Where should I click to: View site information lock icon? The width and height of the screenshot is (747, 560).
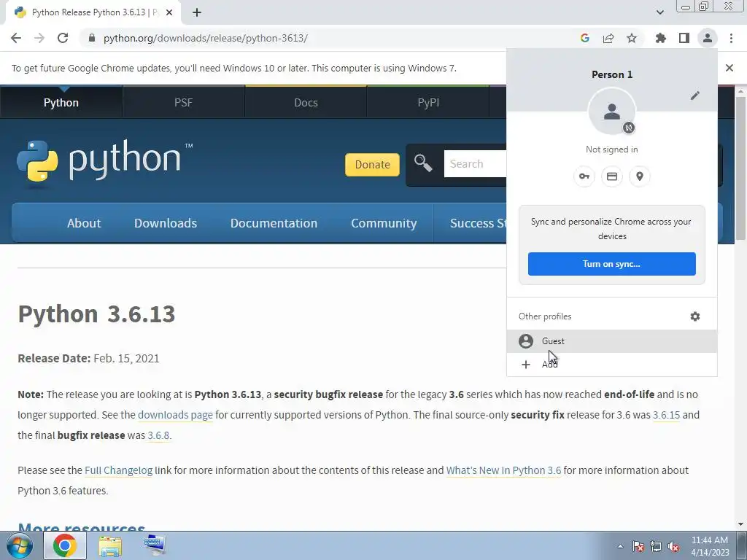[x=92, y=38]
